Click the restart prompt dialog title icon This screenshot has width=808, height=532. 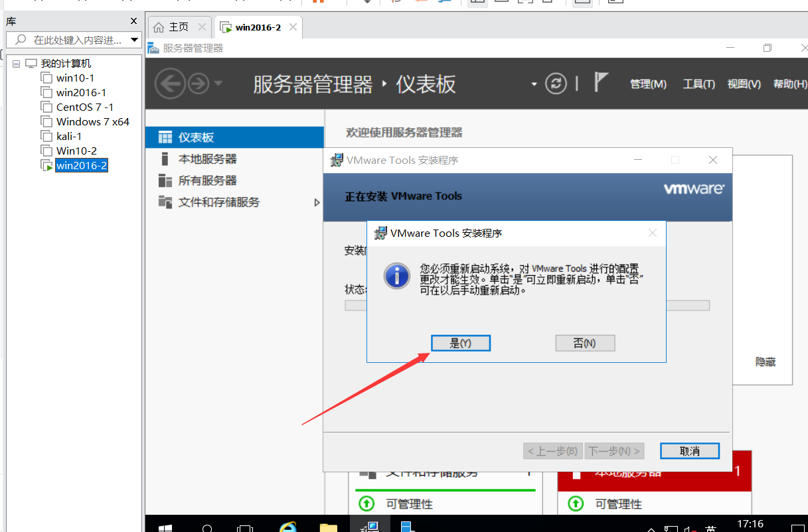[381, 233]
